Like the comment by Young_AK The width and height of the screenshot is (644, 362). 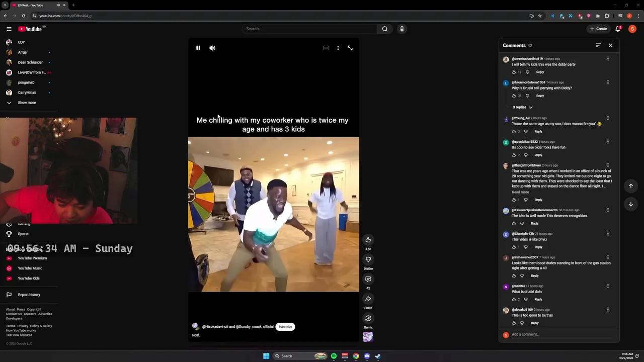coord(514,131)
